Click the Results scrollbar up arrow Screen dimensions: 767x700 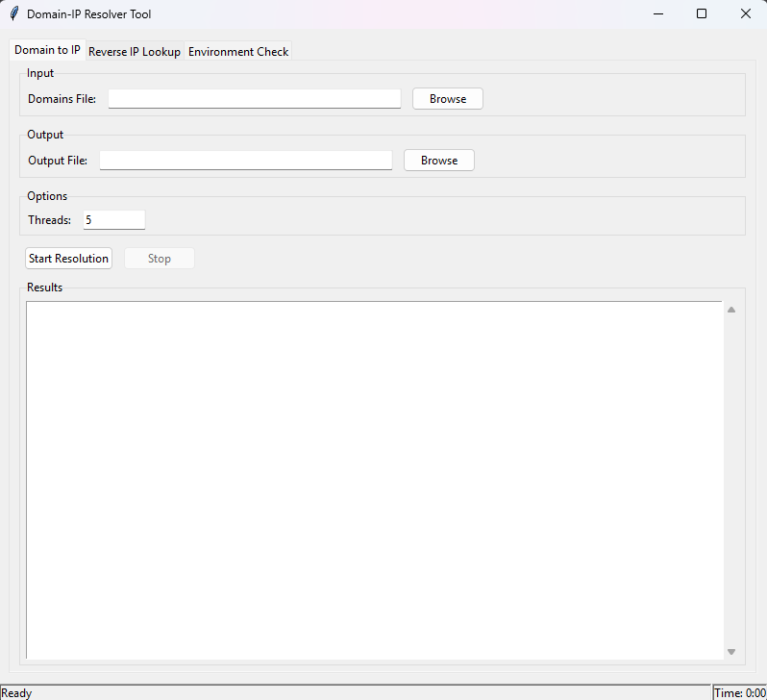(x=731, y=310)
